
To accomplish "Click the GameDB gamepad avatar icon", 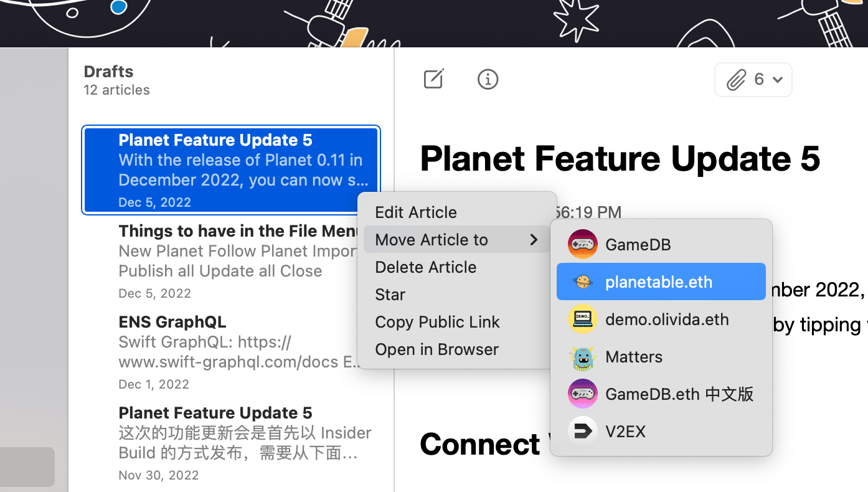I will pyautogui.click(x=582, y=245).
